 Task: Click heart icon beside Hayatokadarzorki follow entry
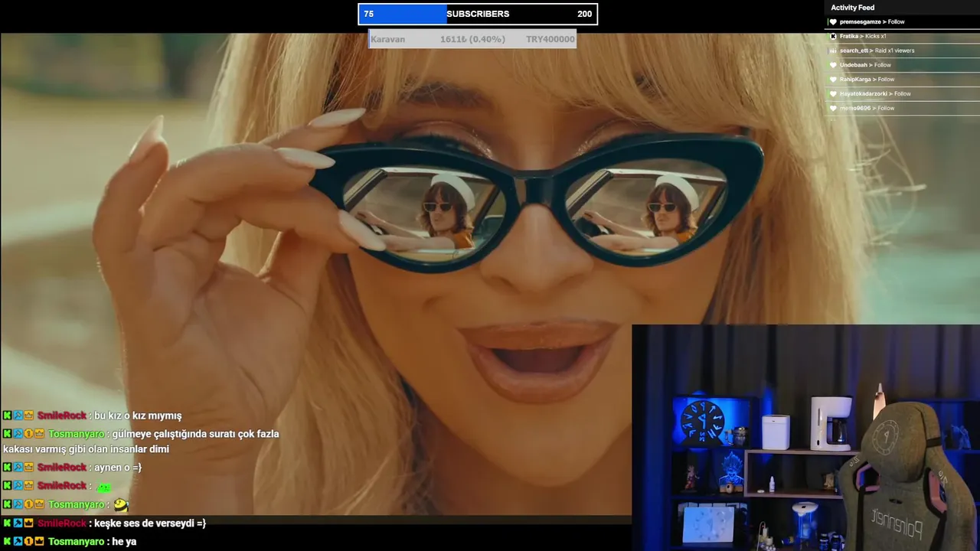coord(833,93)
